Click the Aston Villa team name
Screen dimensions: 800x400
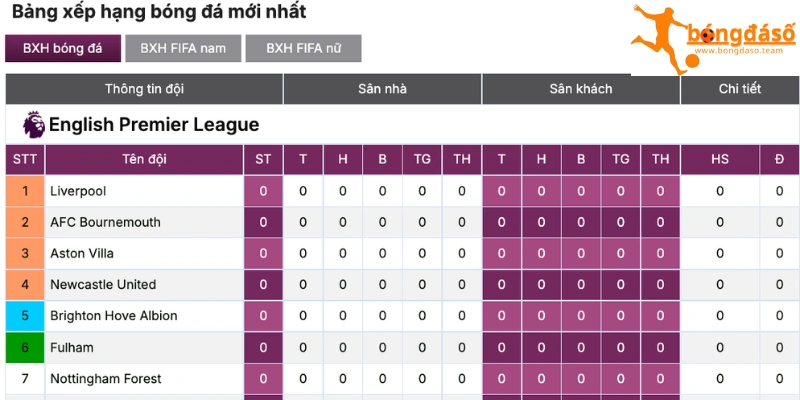(x=82, y=254)
